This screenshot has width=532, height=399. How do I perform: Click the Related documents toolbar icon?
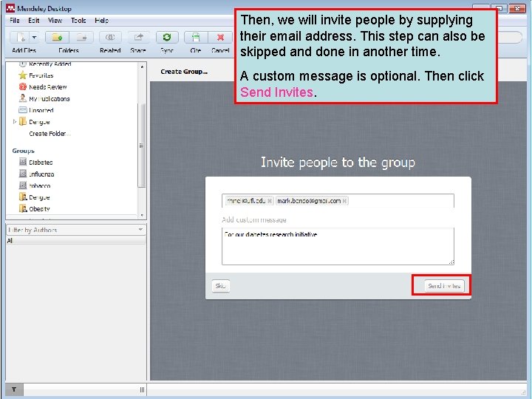pyautogui.click(x=110, y=37)
